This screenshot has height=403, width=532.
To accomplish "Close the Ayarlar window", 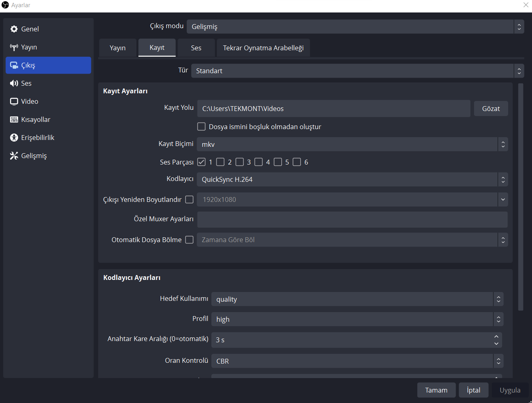I will [x=526, y=5].
